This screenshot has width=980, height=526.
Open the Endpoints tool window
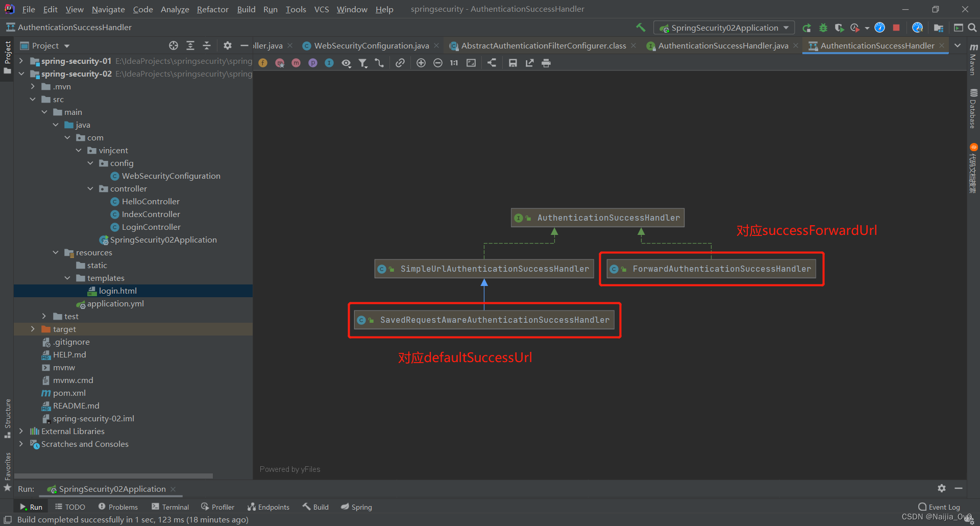click(268, 507)
